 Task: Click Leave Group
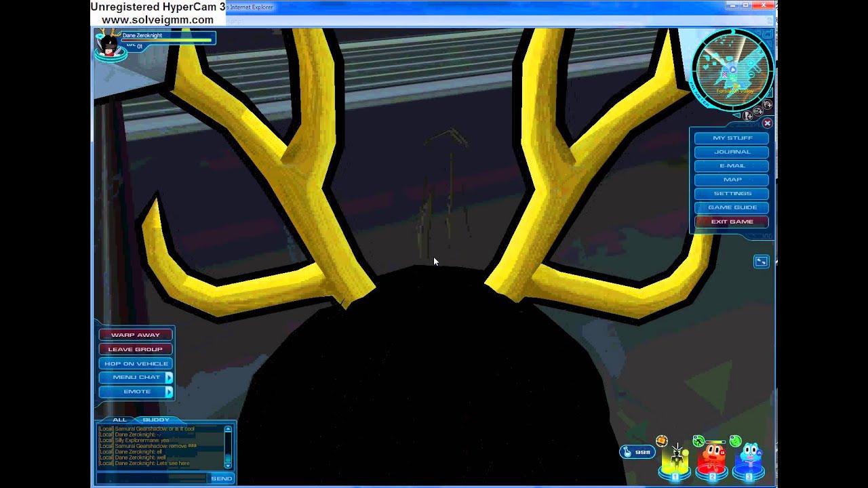[136, 349]
